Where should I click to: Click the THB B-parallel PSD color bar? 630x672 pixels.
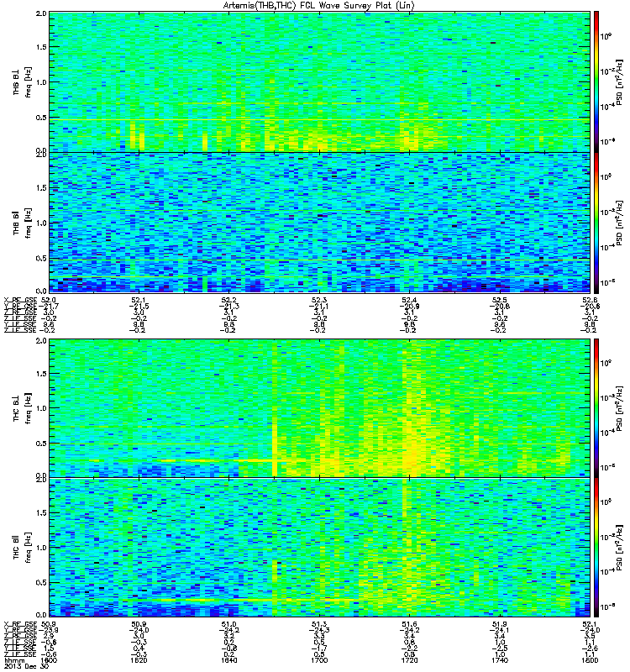(x=596, y=223)
